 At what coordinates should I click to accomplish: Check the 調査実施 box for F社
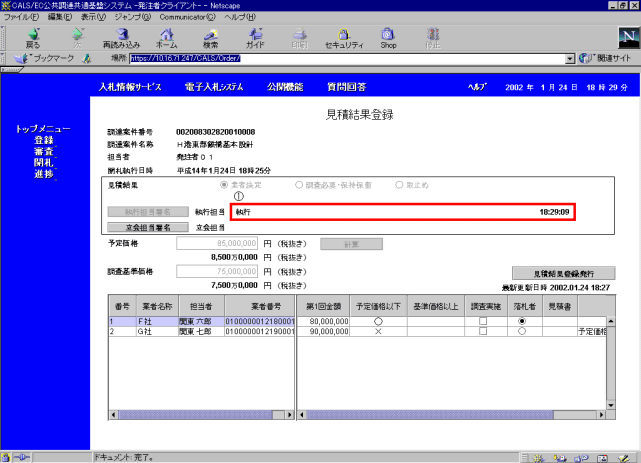[x=483, y=321]
